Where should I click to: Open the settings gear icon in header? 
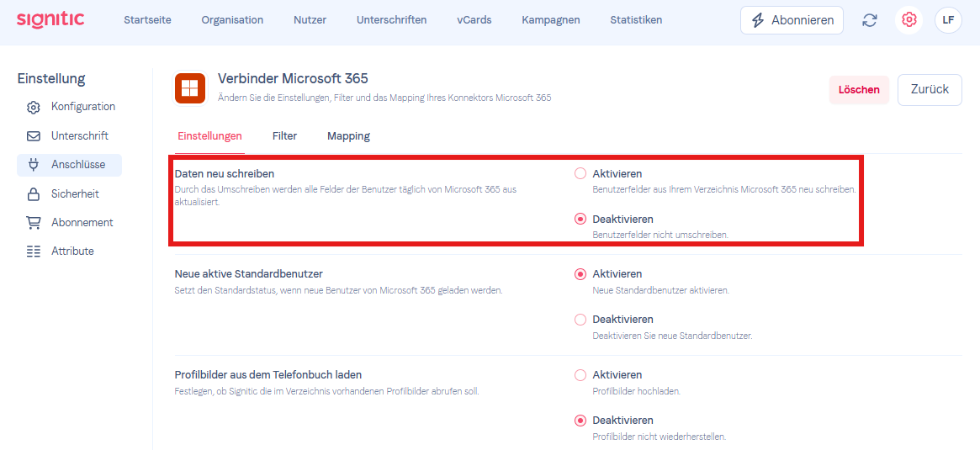[908, 20]
